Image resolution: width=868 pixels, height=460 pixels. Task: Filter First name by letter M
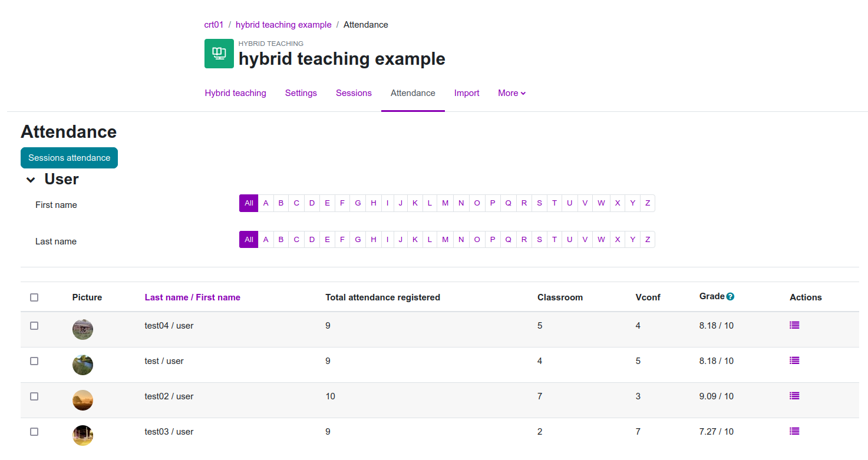point(445,203)
